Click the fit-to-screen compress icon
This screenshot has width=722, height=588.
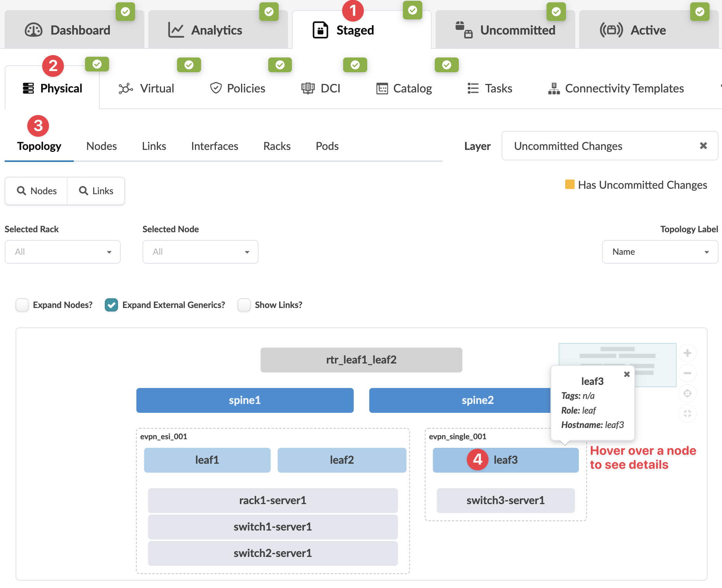pos(687,414)
